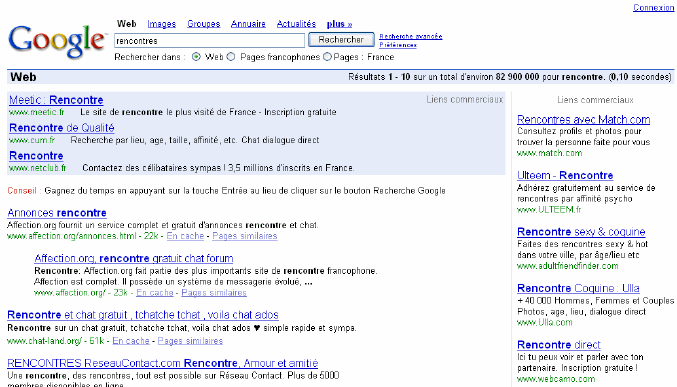Click the www.adultfriendfinder.com URL text
Screen dimensions: 677x387
pyautogui.click(x=568, y=266)
